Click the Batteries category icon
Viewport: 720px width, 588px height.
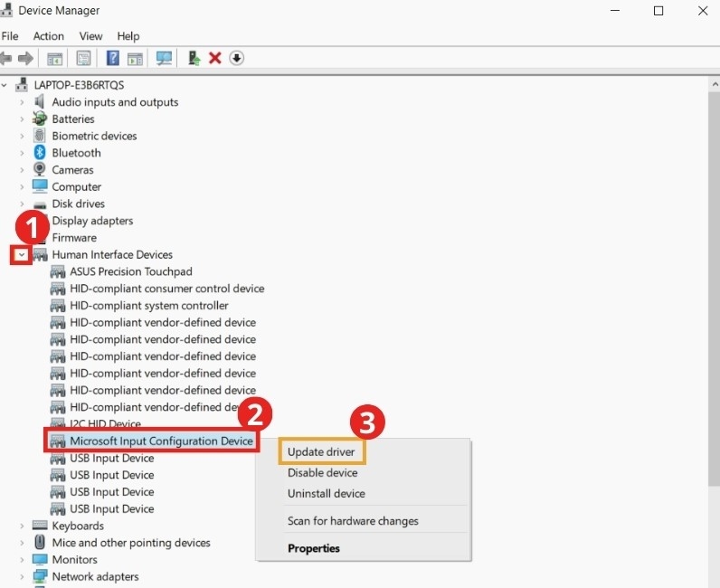[x=40, y=119]
